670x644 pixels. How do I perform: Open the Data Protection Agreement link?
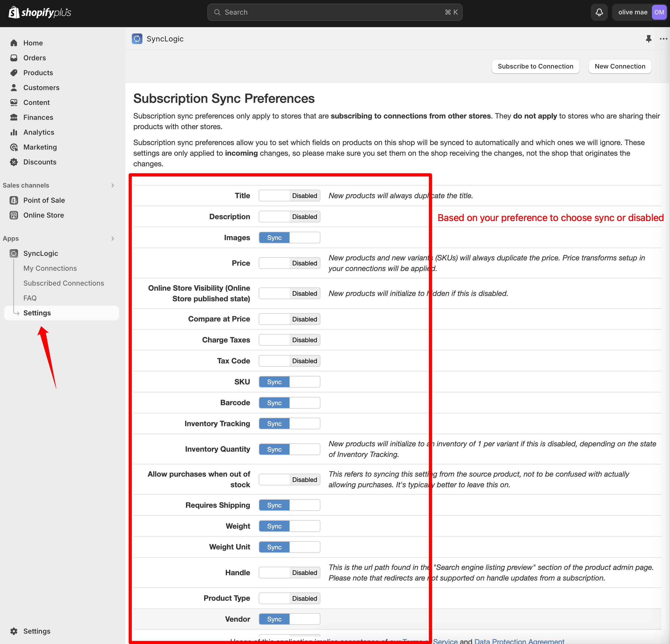(519, 641)
